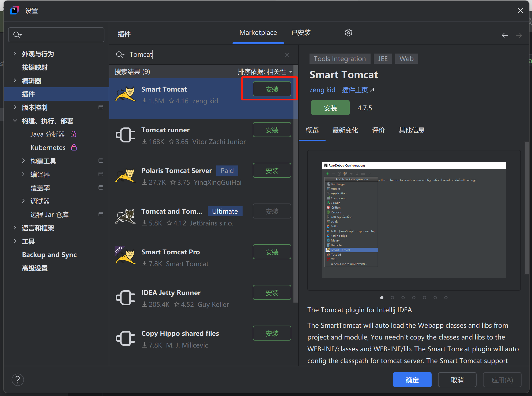Click the JEE tag

coord(383,59)
